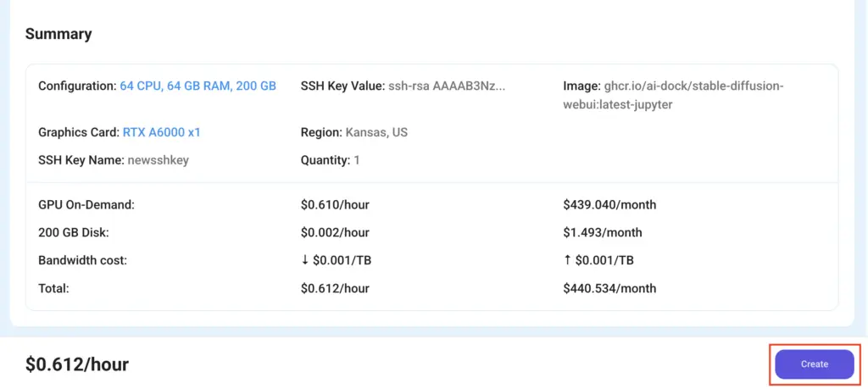The width and height of the screenshot is (868, 389).
Task: Open the 64 CPU, 64 GB RAM configuration link
Action: (x=198, y=86)
